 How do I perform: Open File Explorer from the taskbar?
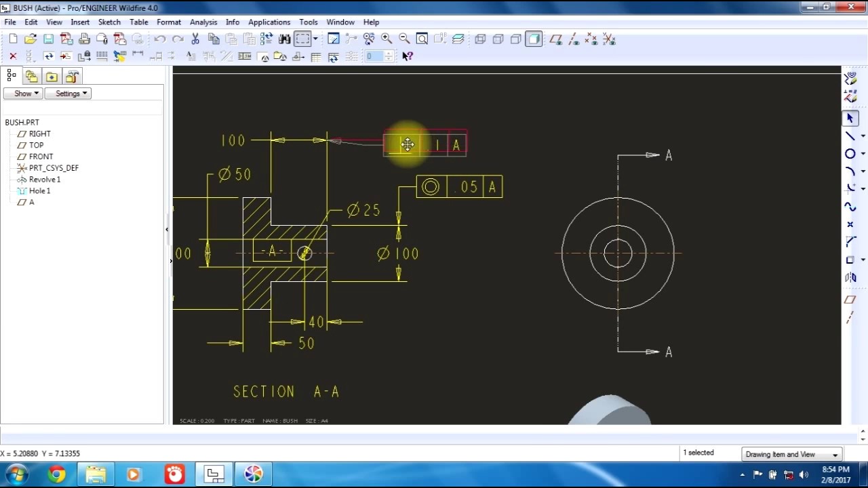click(x=96, y=474)
